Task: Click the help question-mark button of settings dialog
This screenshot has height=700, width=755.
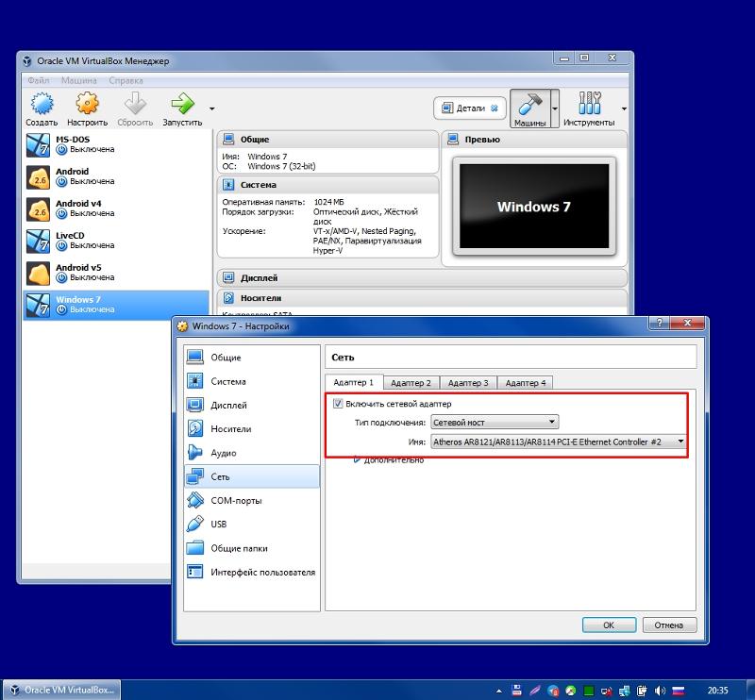Action: (x=660, y=323)
